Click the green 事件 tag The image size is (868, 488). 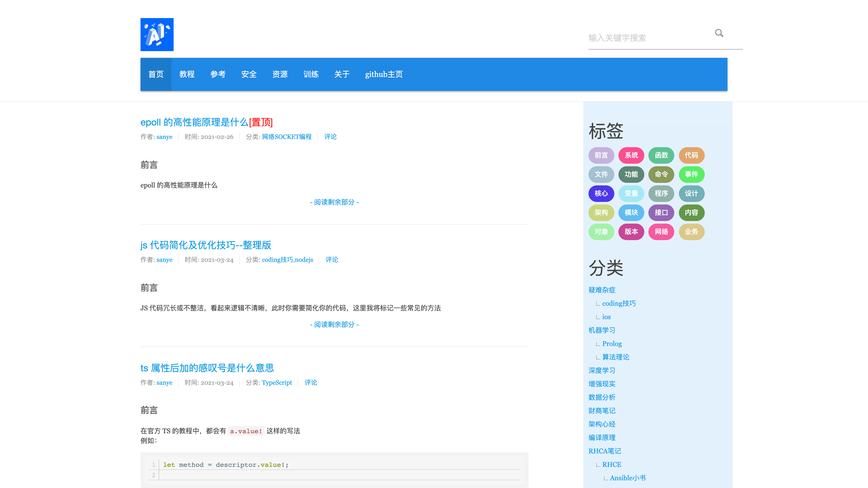[x=691, y=175]
